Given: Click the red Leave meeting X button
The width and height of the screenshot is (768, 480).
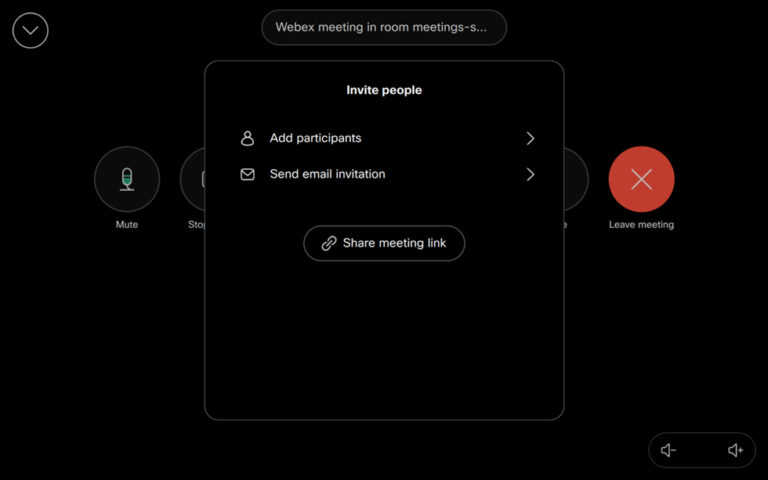Looking at the screenshot, I should pos(641,179).
